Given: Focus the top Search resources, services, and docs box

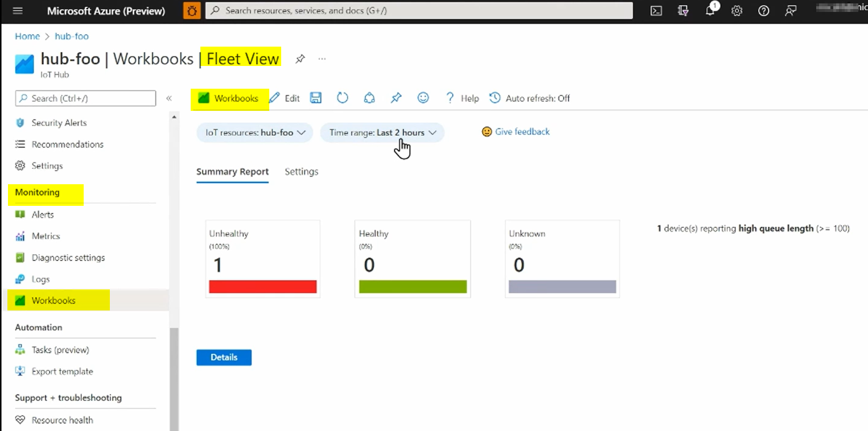Looking at the screenshot, I should [419, 11].
